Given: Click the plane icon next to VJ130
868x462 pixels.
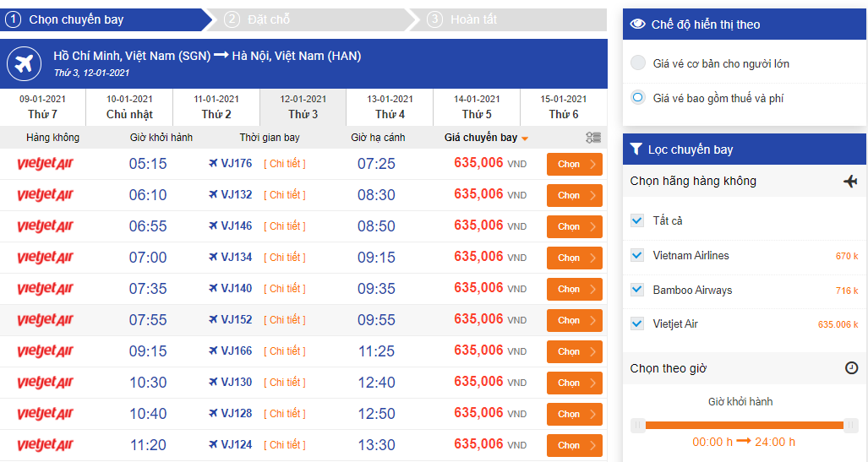Looking at the screenshot, I should click(213, 383).
